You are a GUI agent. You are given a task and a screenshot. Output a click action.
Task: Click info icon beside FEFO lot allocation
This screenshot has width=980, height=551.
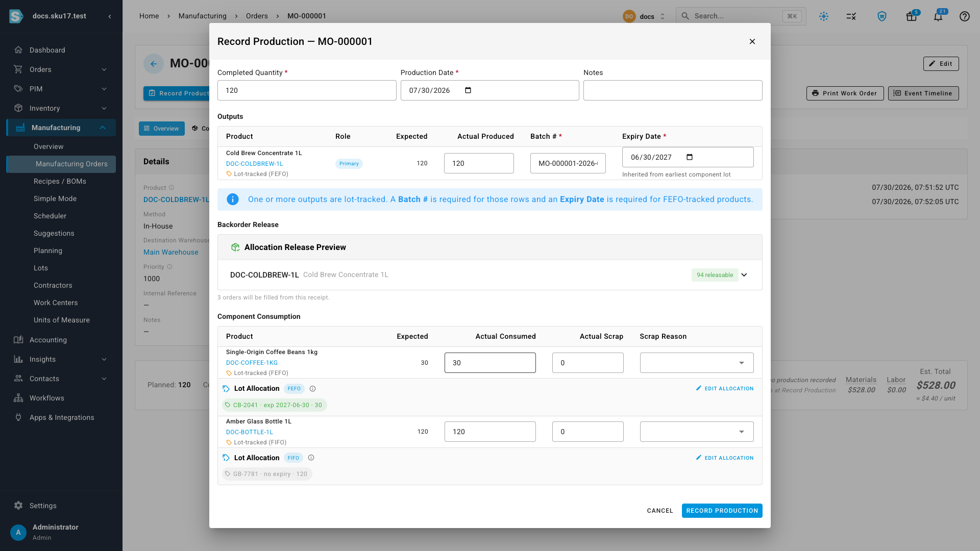tap(312, 389)
